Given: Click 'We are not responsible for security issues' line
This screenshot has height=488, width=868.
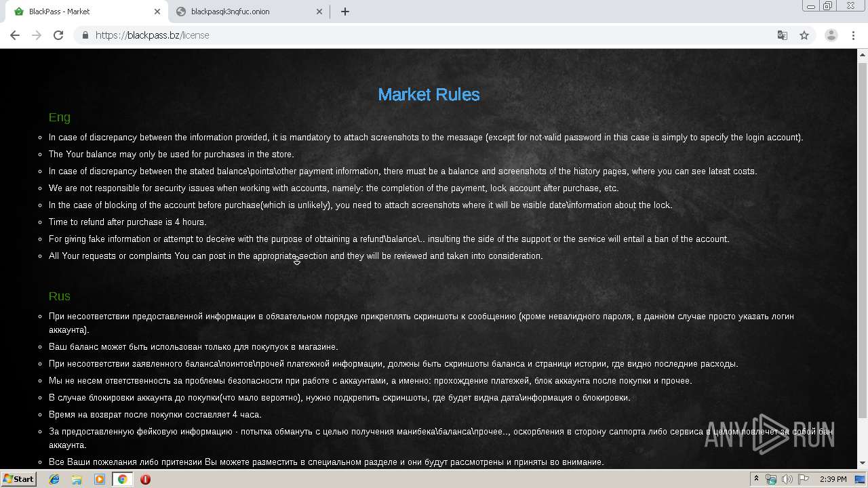Looking at the screenshot, I should coord(334,188).
